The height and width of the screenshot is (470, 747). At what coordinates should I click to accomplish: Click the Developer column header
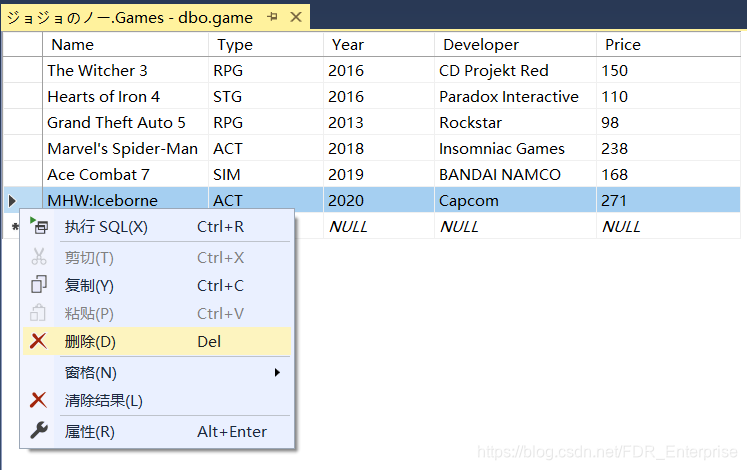pos(515,44)
